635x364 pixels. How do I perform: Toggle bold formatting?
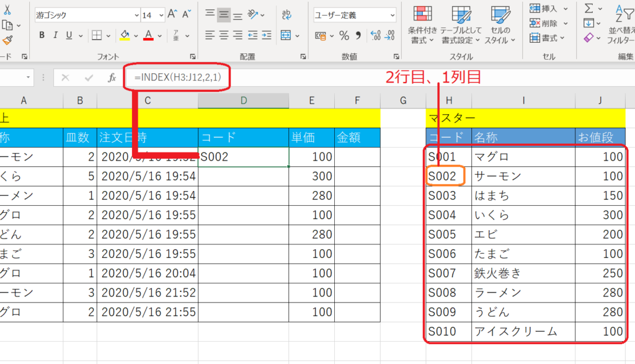pos(42,35)
